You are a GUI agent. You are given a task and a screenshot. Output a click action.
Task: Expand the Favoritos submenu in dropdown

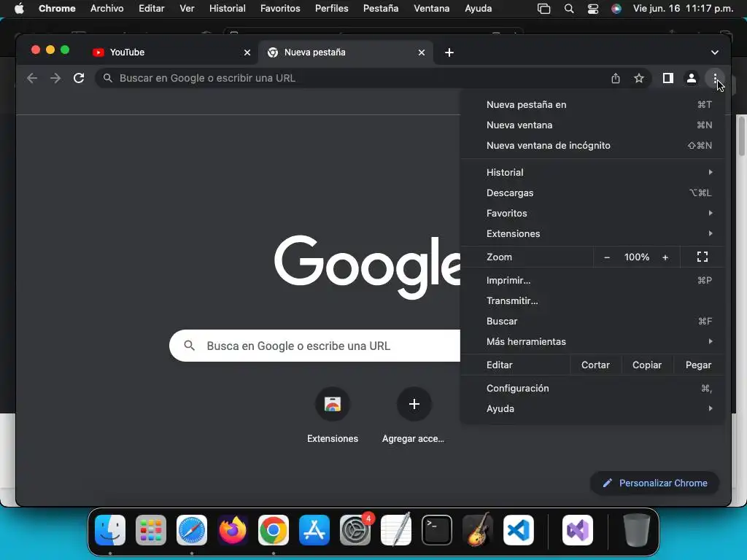click(592, 214)
